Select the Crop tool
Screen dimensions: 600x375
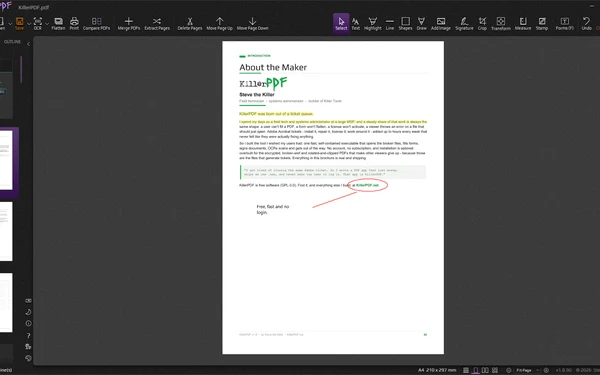coord(482,23)
